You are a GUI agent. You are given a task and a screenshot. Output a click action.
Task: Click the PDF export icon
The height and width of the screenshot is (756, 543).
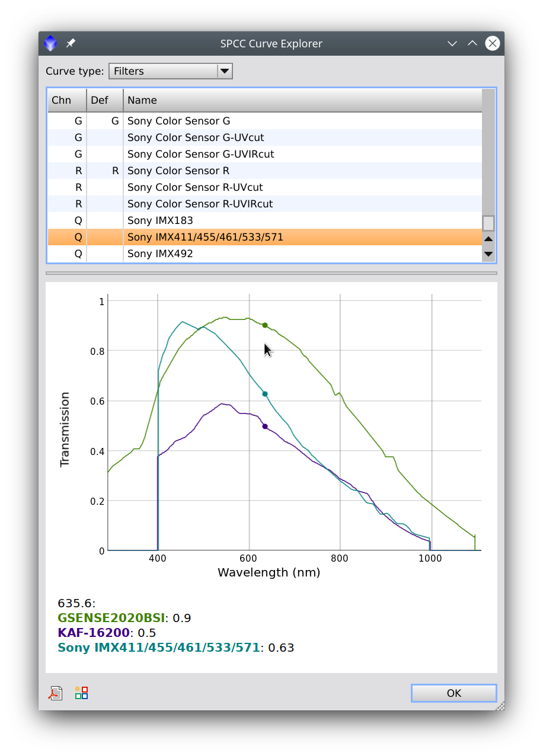56,693
